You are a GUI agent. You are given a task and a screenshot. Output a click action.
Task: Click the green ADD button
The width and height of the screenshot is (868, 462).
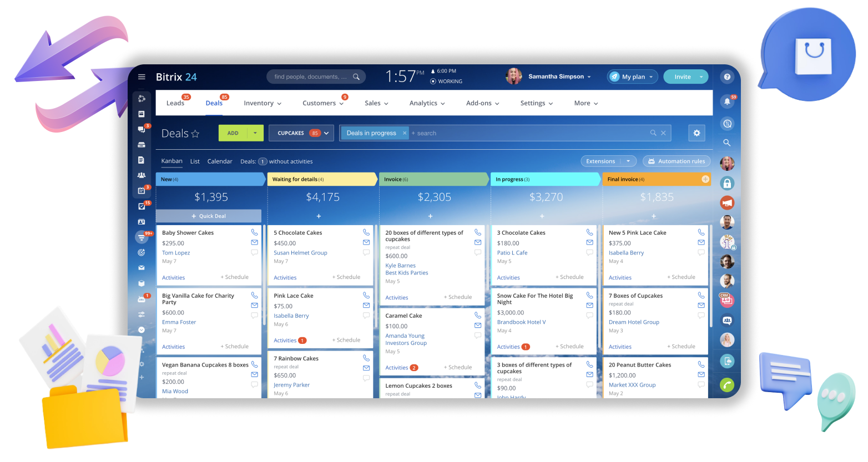coord(233,133)
